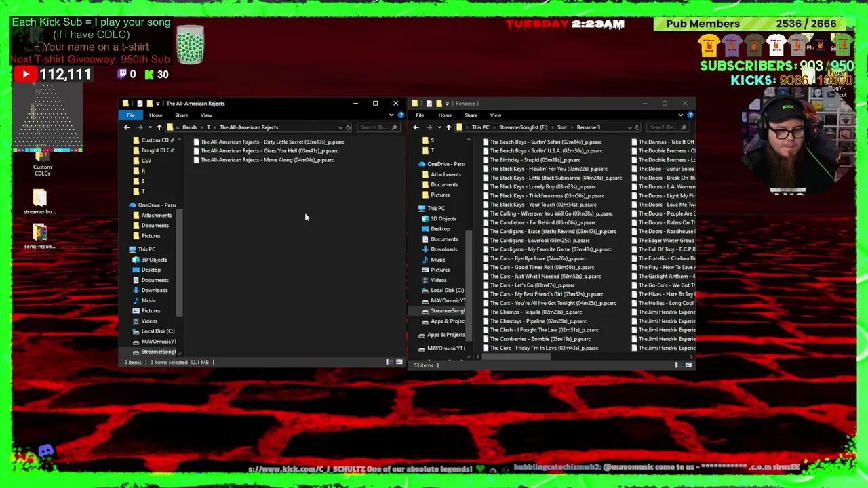Open File menu in All-American Rejects window

(x=131, y=115)
